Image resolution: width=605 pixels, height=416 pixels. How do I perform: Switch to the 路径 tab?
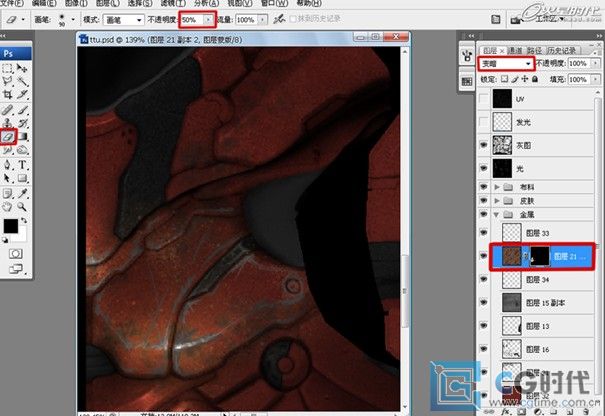pos(535,51)
